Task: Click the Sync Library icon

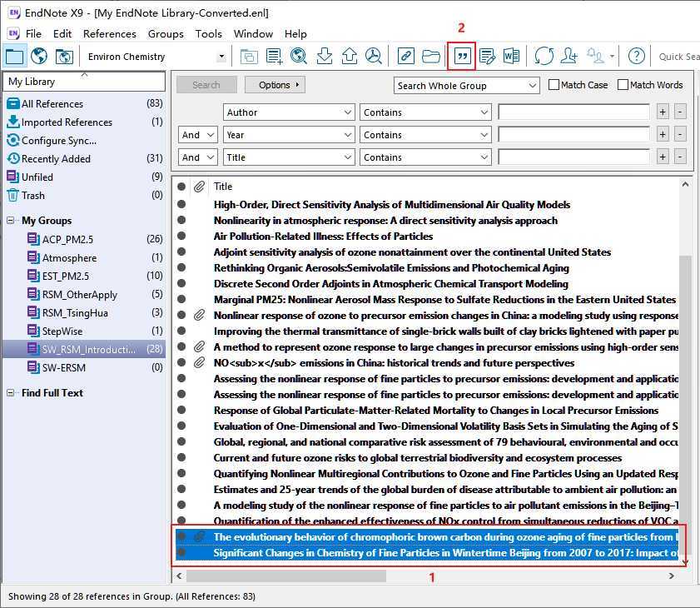Action: click(544, 57)
